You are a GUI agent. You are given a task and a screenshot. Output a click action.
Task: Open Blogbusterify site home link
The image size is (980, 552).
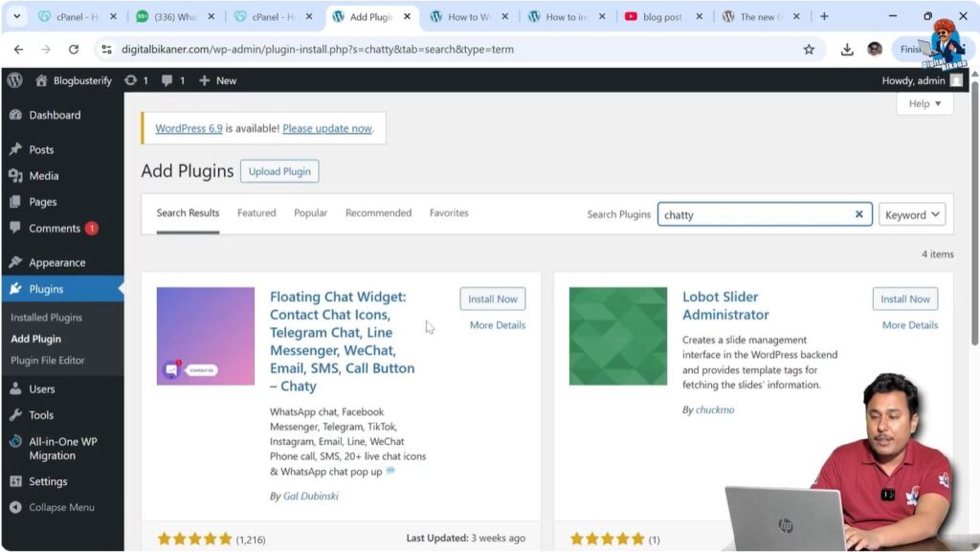74,80
